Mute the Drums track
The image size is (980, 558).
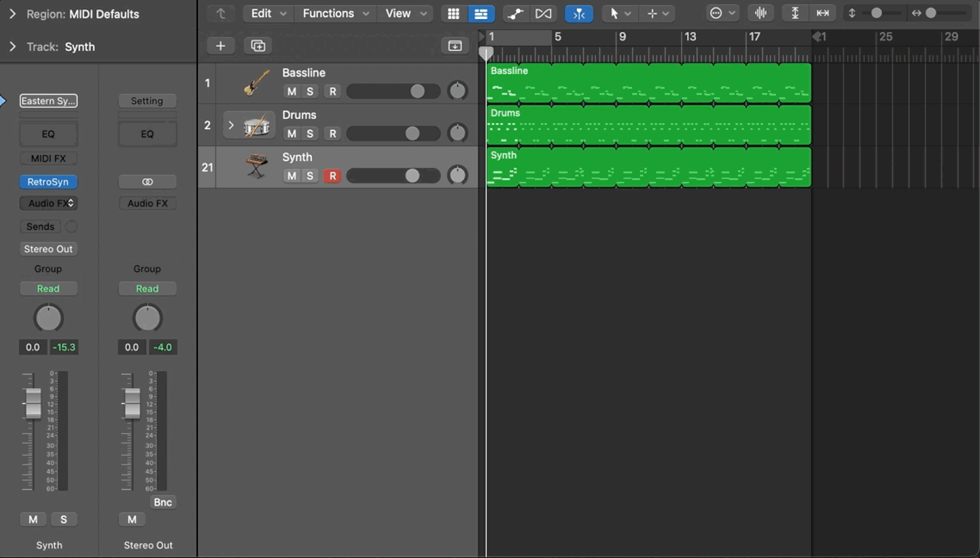(292, 134)
